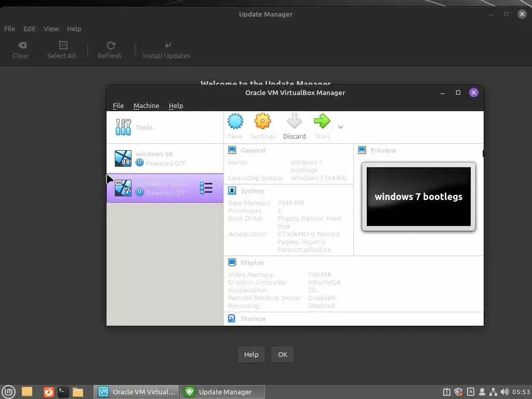Screen dimensions: 532x399
Task: Click the clock showing 05:53
Action: coord(521,392)
